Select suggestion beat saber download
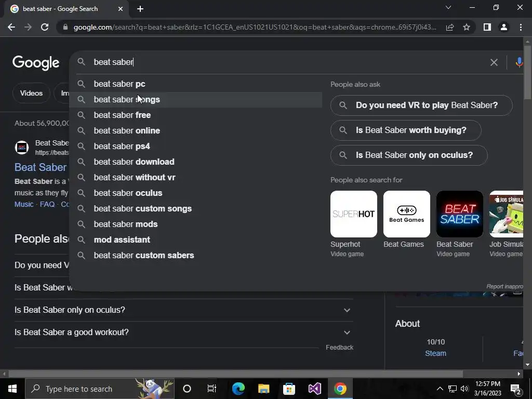 pyautogui.click(x=196, y=162)
